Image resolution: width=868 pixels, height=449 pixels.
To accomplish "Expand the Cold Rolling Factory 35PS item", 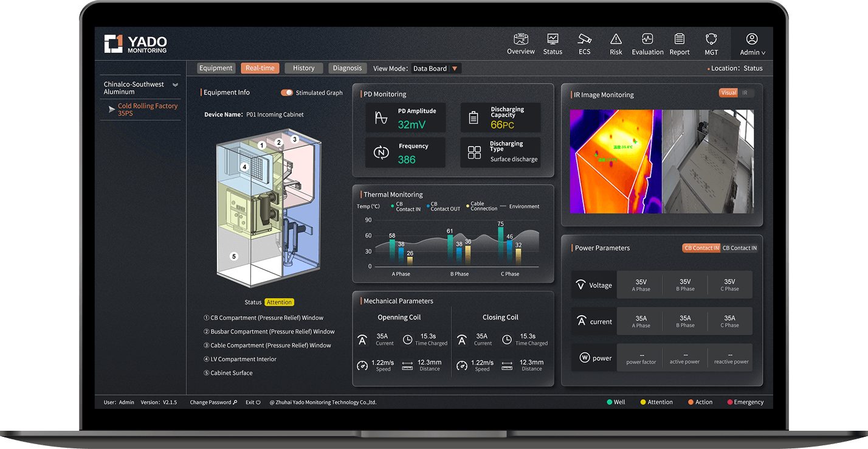I will 143,110.
